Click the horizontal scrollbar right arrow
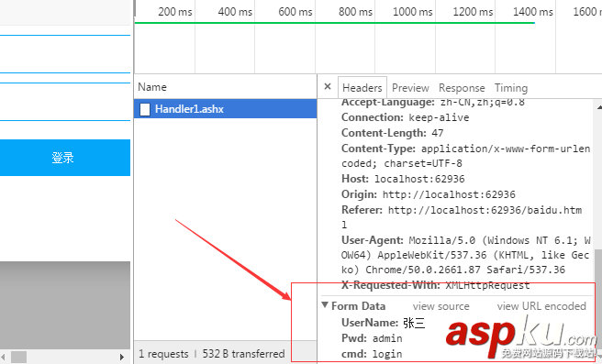The height and width of the screenshot is (364, 602). click(x=122, y=357)
